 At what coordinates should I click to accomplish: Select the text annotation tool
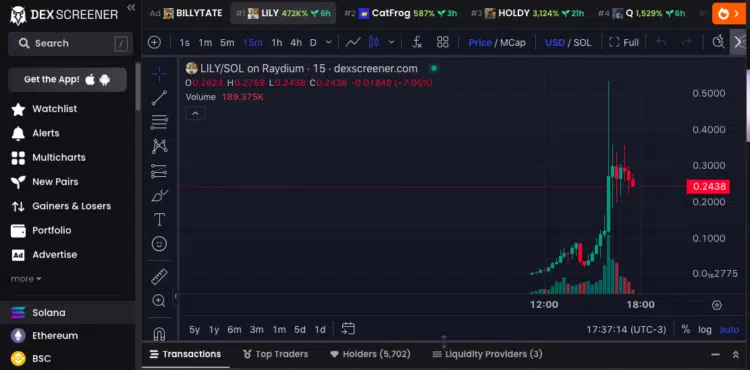point(159,220)
